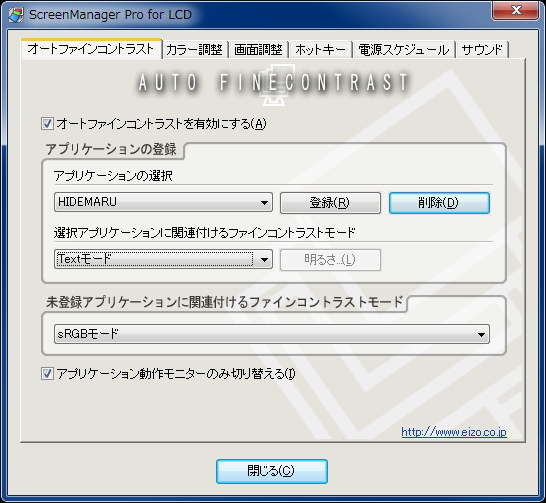Screen dimensions: 546x503
Task: Expand the sRGBモード dropdown
Action: 272,334
